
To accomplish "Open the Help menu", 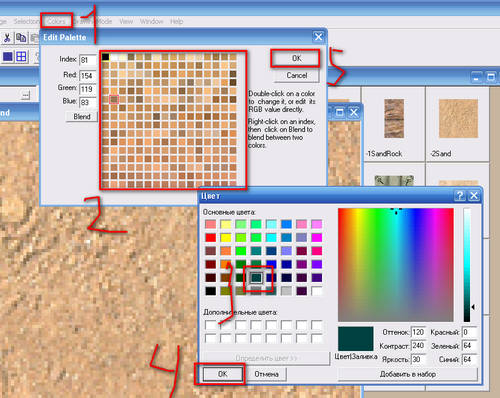I will click(177, 21).
